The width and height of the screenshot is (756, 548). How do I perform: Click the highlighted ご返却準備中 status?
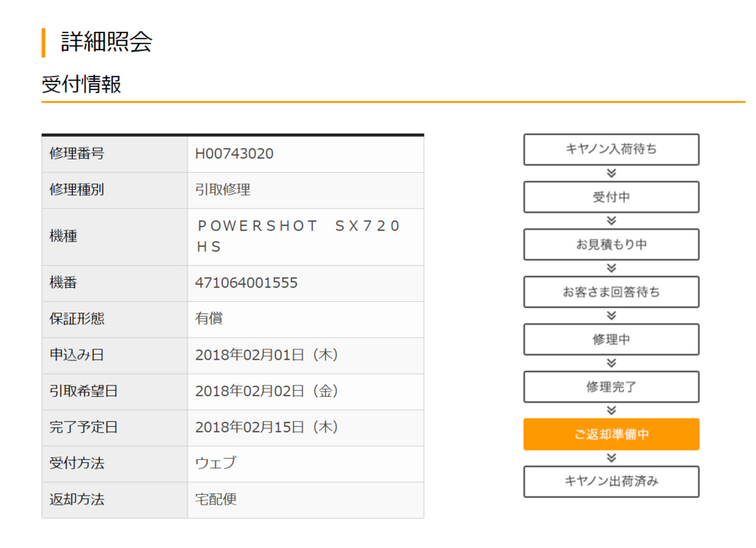[611, 434]
